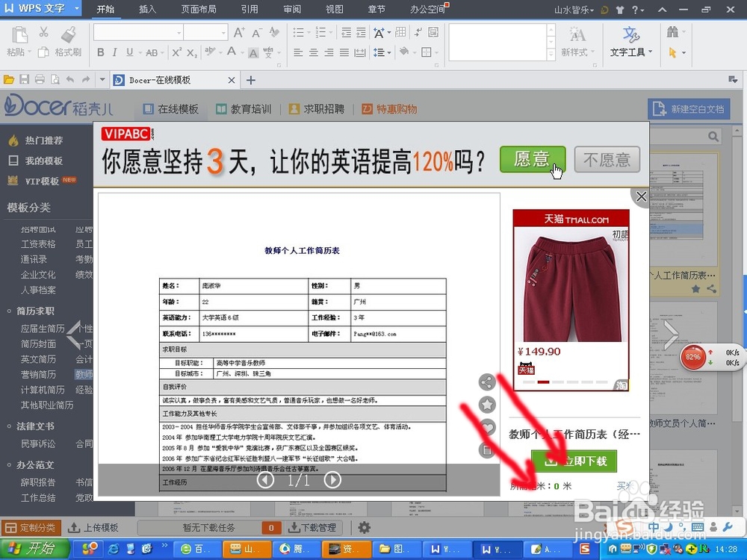Go to next preview page arrow

point(332,479)
